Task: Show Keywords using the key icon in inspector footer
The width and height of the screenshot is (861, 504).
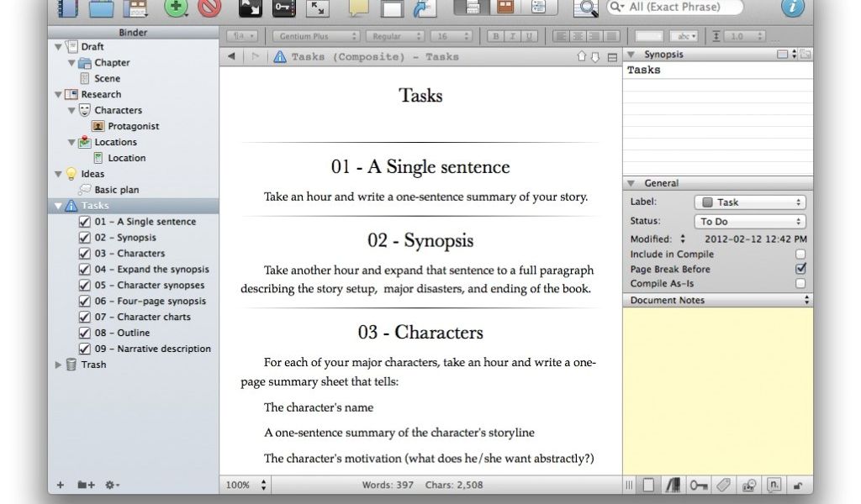Action: tap(698, 485)
